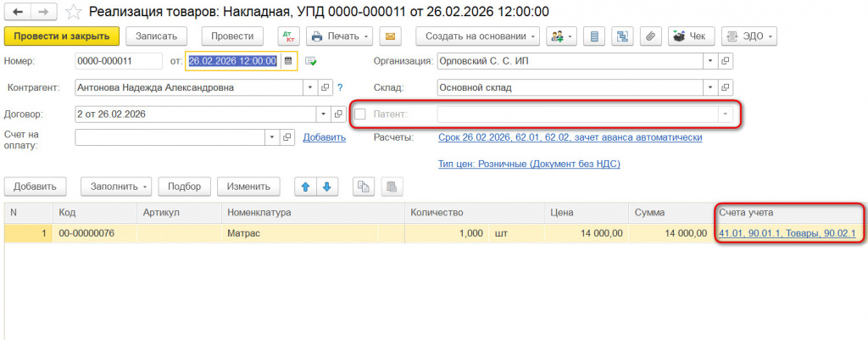
Task: Click the Счета учета column header
Action: (788, 213)
